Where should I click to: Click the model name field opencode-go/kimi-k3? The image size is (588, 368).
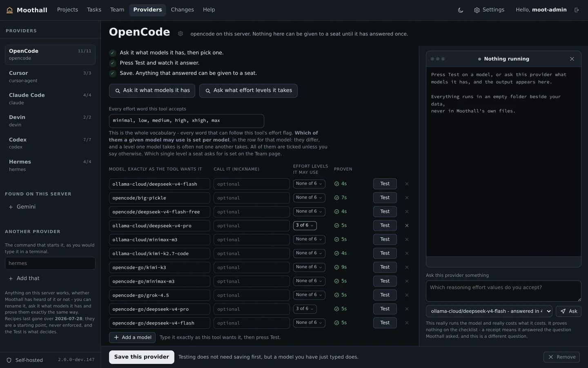coord(159,267)
